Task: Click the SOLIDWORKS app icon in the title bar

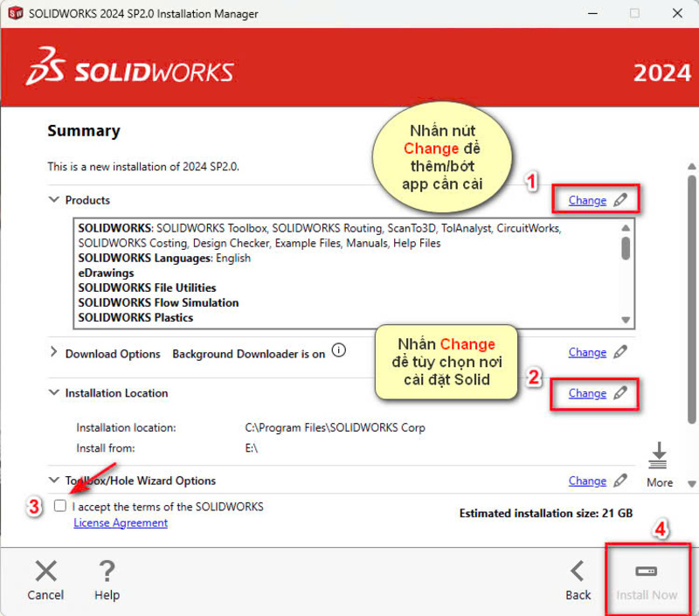Action: click(16, 13)
